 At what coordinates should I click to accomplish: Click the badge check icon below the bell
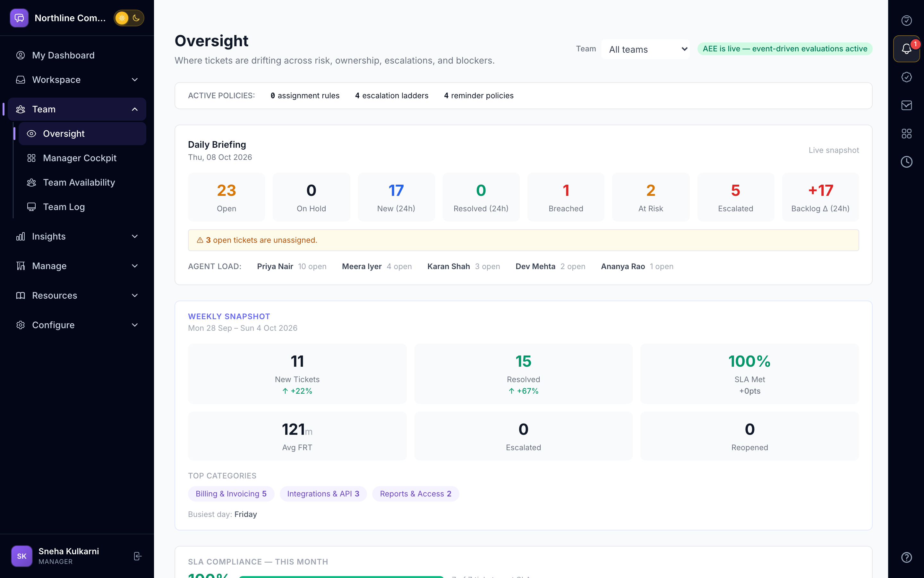point(906,77)
